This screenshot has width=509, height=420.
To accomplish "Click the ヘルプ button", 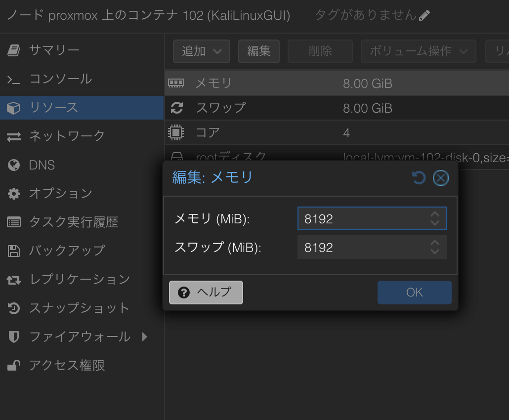I will (x=206, y=292).
